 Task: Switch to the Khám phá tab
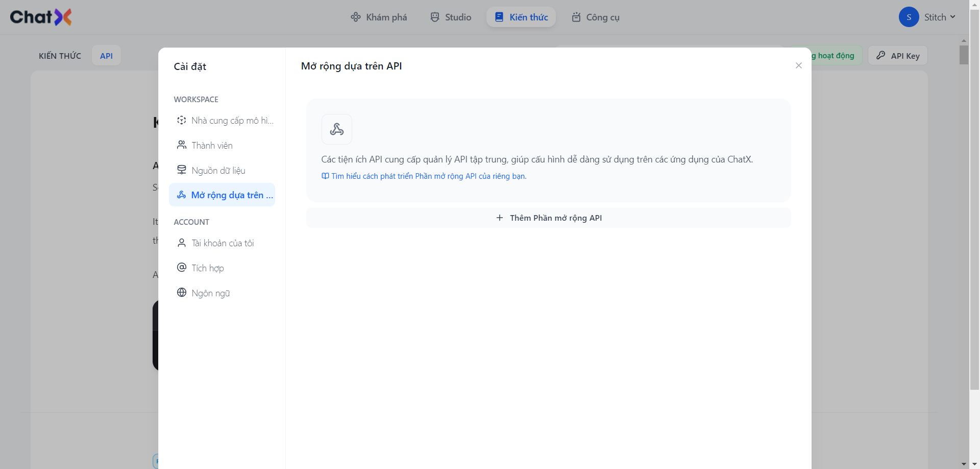click(x=379, y=17)
